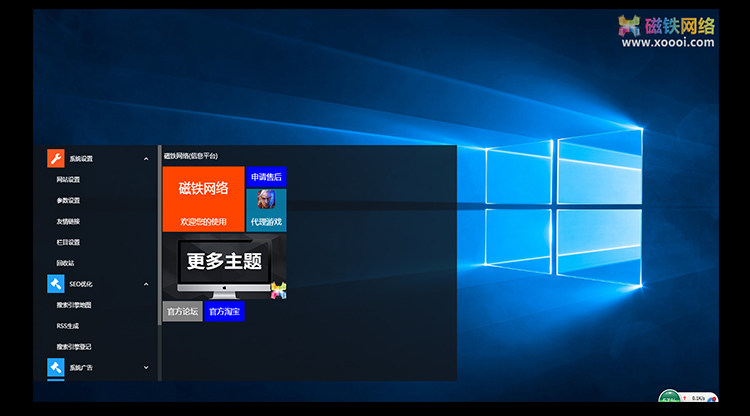The image size is (750, 416).
Task: Click the 磁铁网络(信息平台) heading text
Action: pos(190,156)
